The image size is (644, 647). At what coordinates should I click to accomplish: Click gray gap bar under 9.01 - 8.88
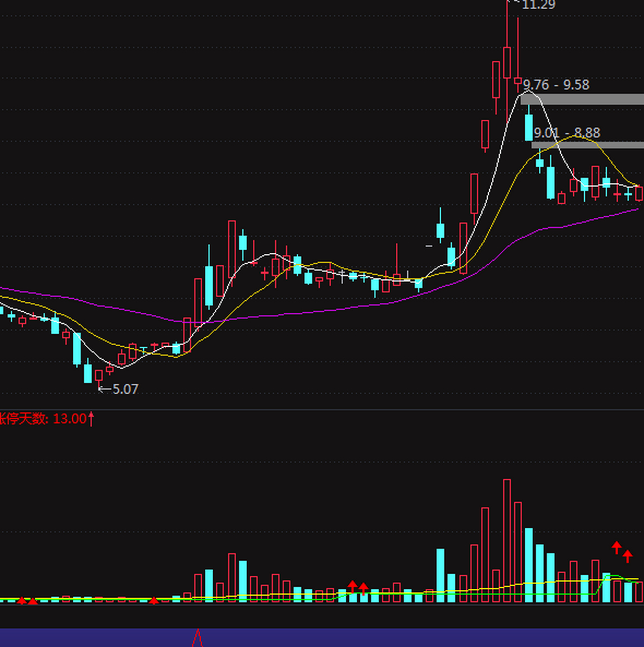(587, 145)
